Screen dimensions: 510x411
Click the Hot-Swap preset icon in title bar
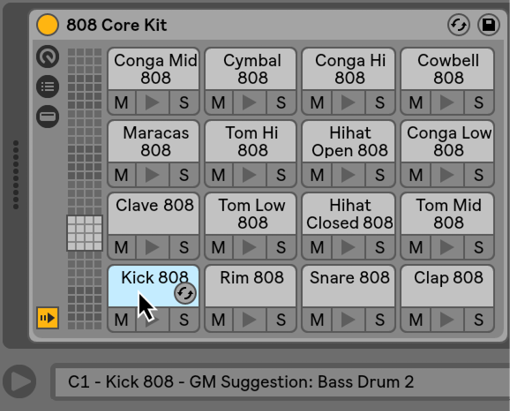(458, 25)
